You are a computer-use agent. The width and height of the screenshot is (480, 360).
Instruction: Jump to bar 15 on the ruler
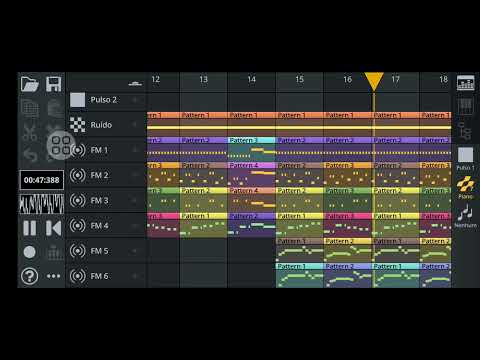pos(299,79)
